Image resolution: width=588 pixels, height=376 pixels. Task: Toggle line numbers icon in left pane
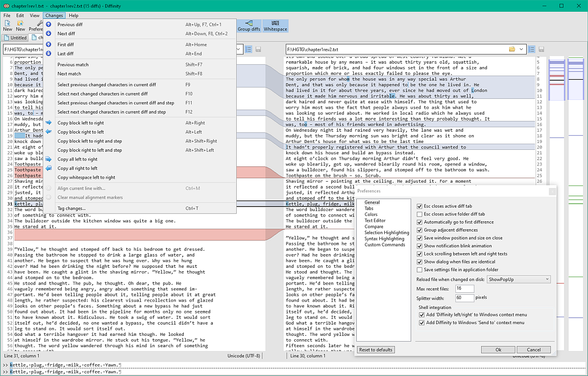pyautogui.click(x=248, y=49)
